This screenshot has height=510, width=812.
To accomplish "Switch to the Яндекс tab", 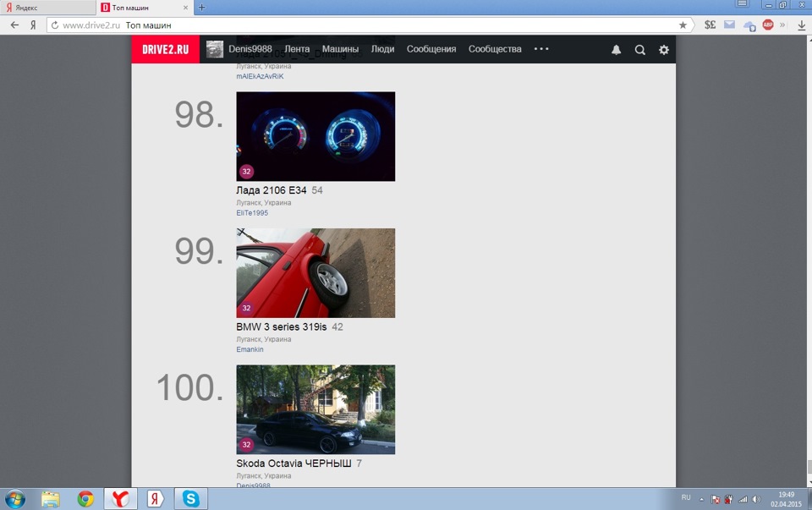I will click(x=47, y=8).
